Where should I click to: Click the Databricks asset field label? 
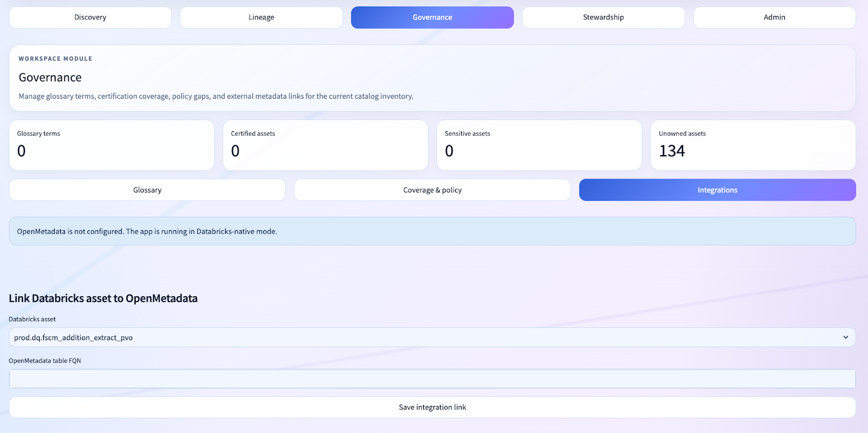point(32,319)
